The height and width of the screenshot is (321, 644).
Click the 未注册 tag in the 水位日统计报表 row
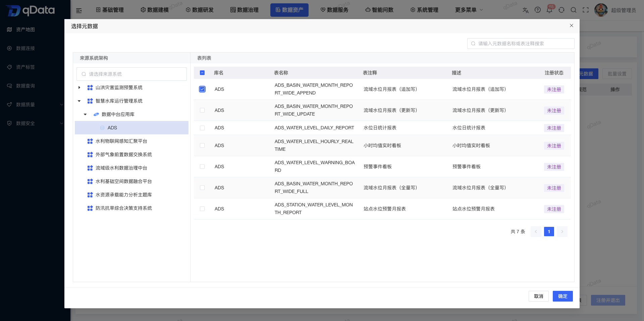554,128
